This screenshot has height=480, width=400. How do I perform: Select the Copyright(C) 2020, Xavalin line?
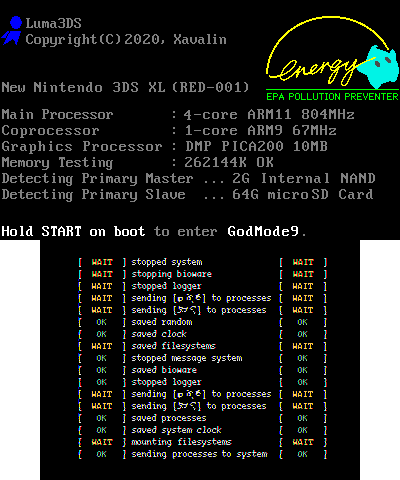click(x=126, y=40)
